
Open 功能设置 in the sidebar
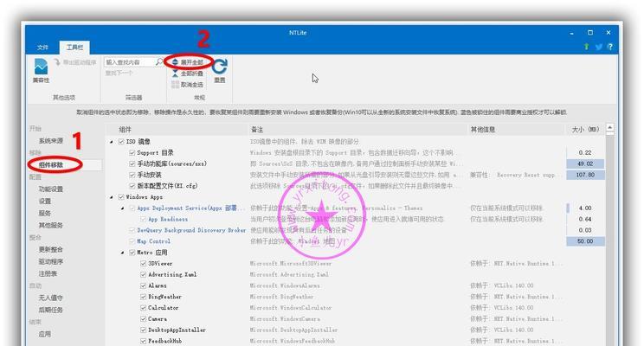(x=51, y=189)
